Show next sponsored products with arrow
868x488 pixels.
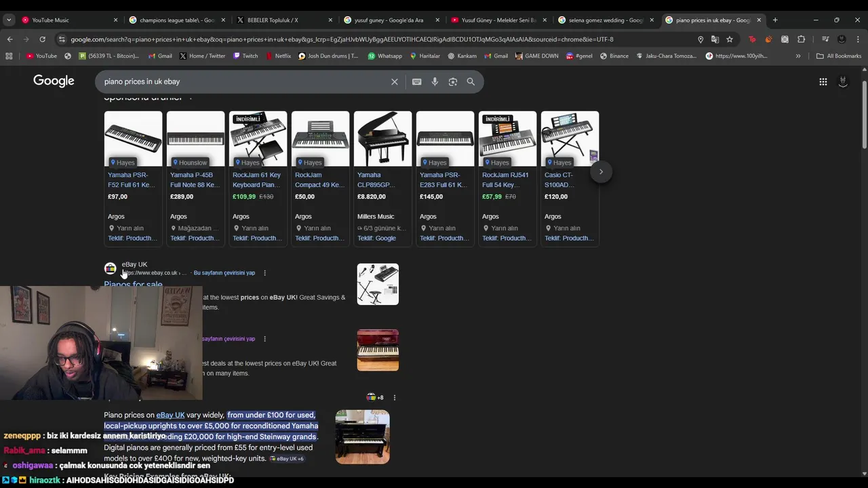click(601, 171)
